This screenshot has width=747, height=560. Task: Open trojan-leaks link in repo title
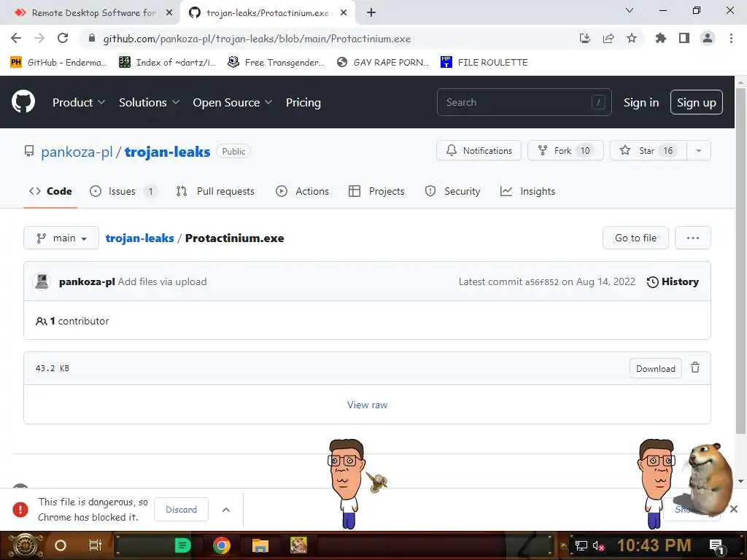pyautogui.click(x=167, y=152)
